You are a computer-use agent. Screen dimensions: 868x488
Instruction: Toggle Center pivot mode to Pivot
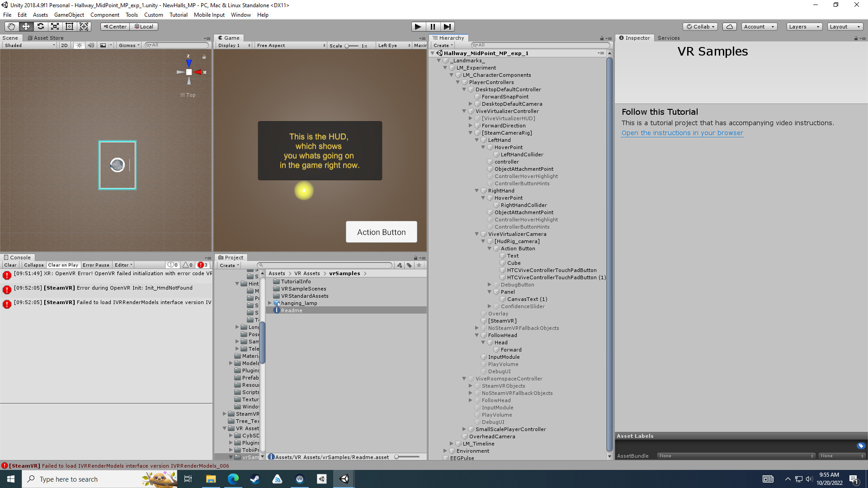[114, 26]
